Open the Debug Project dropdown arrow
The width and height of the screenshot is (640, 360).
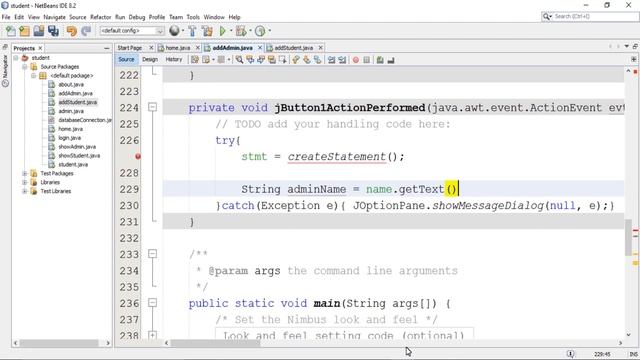click(250, 31)
